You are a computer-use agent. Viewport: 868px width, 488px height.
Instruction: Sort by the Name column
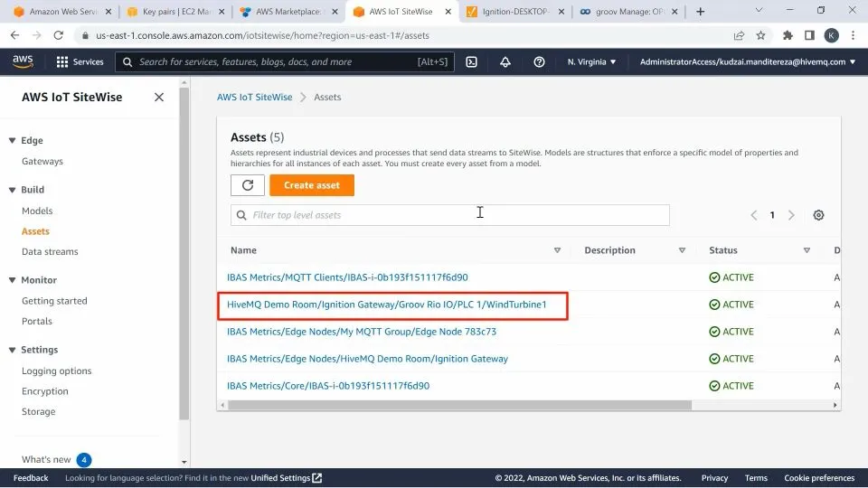tap(558, 250)
